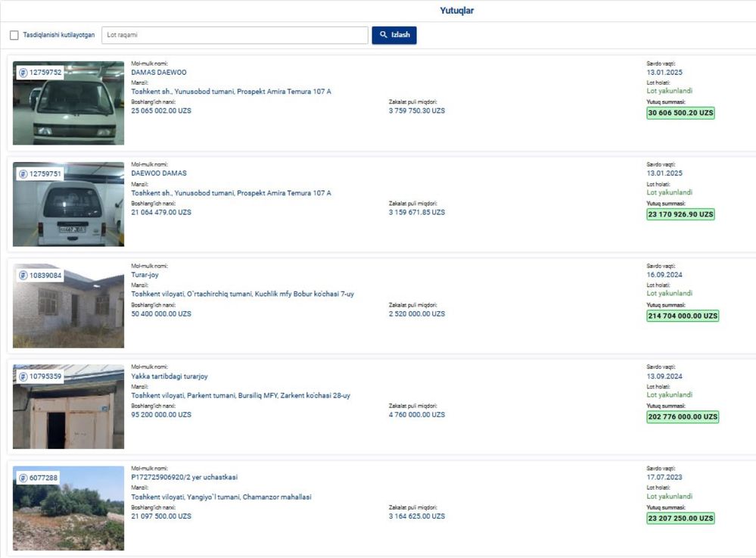
Task: Click the lot badge icon beside 10795359
Action: (x=23, y=376)
